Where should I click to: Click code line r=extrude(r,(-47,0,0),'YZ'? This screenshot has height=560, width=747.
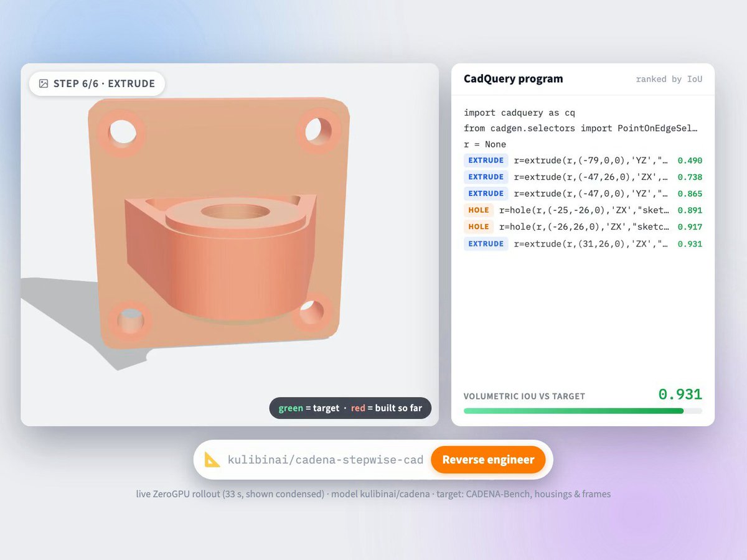[591, 194]
